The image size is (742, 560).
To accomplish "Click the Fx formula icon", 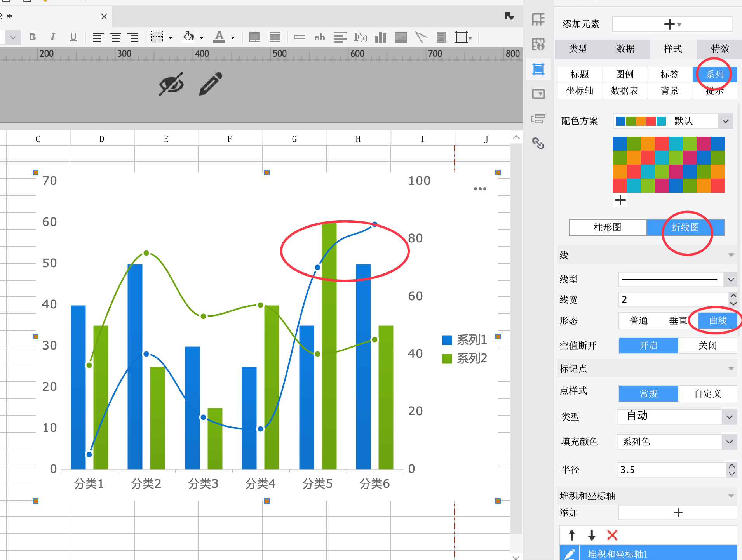I will point(361,37).
